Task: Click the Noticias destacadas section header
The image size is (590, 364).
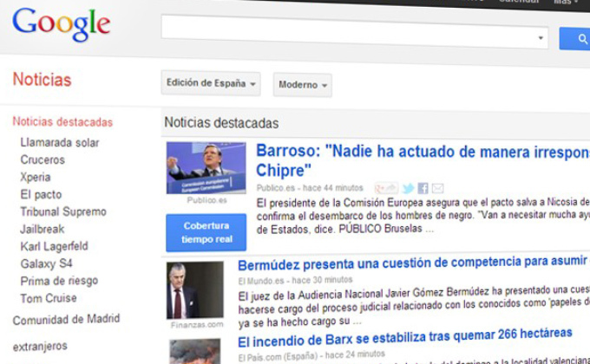Action: (x=221, y=123)
